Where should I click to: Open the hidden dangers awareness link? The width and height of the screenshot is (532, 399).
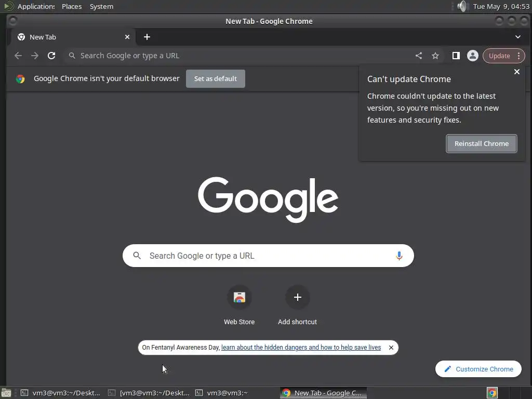(301, 348)
